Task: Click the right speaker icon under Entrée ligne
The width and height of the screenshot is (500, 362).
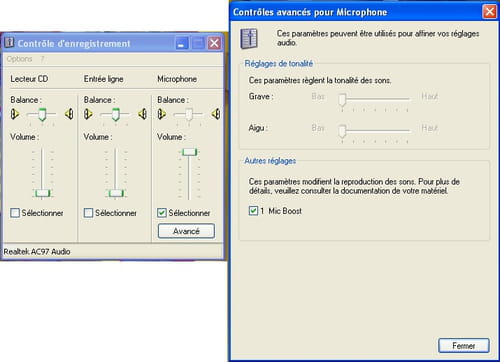Action: (142, 114)
